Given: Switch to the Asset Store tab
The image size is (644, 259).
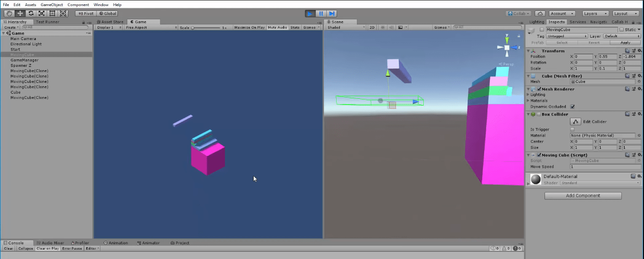Looking at the screenshot, I should [110, 22].
